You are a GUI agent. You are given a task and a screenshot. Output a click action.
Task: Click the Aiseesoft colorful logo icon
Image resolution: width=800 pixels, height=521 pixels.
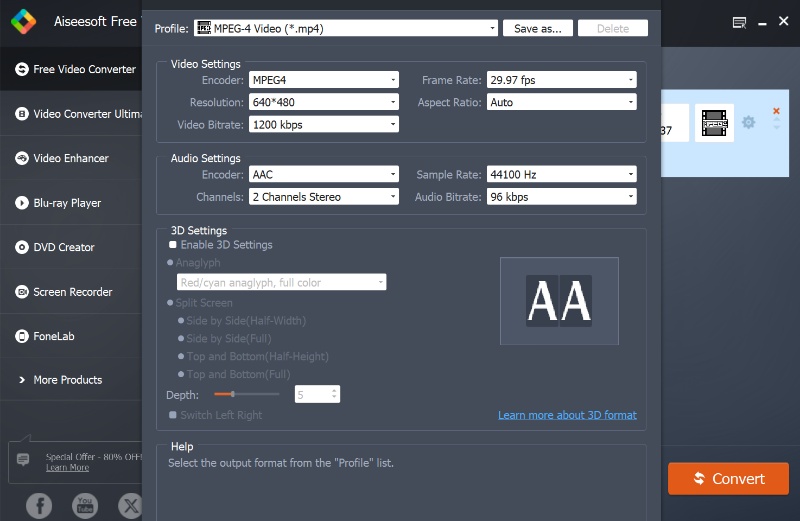[x=23, y=22]
